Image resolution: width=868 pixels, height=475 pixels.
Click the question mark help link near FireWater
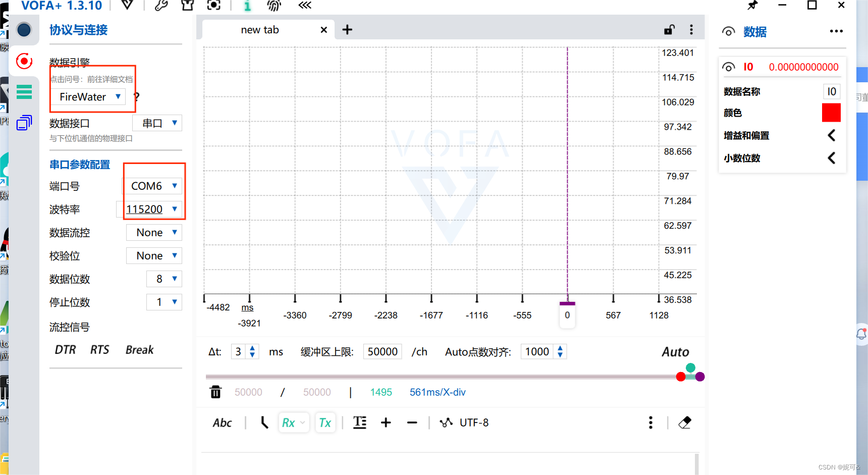[x=136, y=97]
